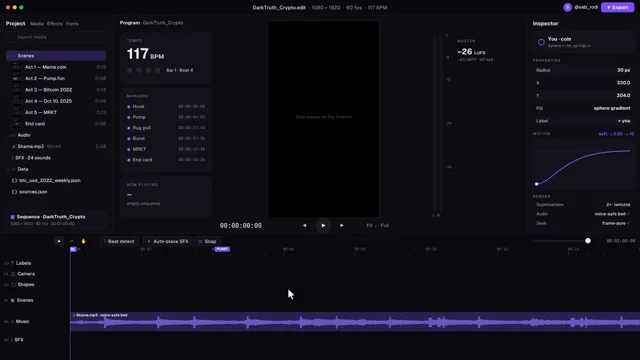Screen dimensions: 640x360
Task: Switch to the Fonts tab
Action: [72, 24]
